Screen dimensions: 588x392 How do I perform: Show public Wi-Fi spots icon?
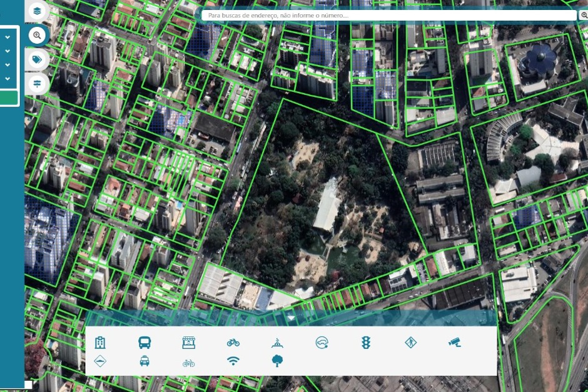(x=233, y=361)
